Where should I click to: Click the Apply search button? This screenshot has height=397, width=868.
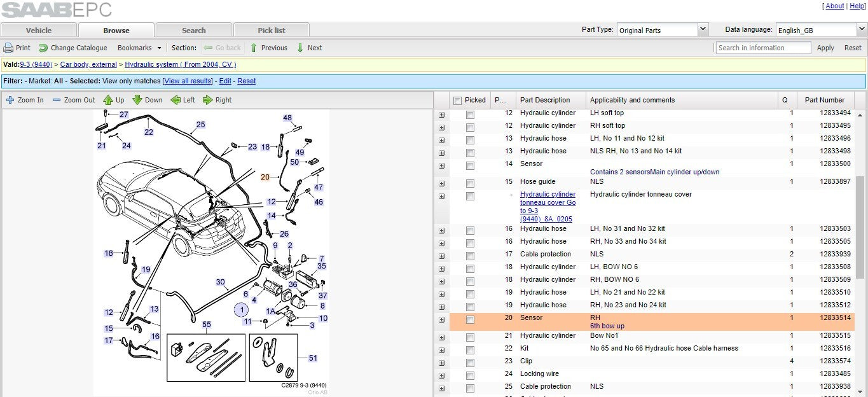(825, 48)
